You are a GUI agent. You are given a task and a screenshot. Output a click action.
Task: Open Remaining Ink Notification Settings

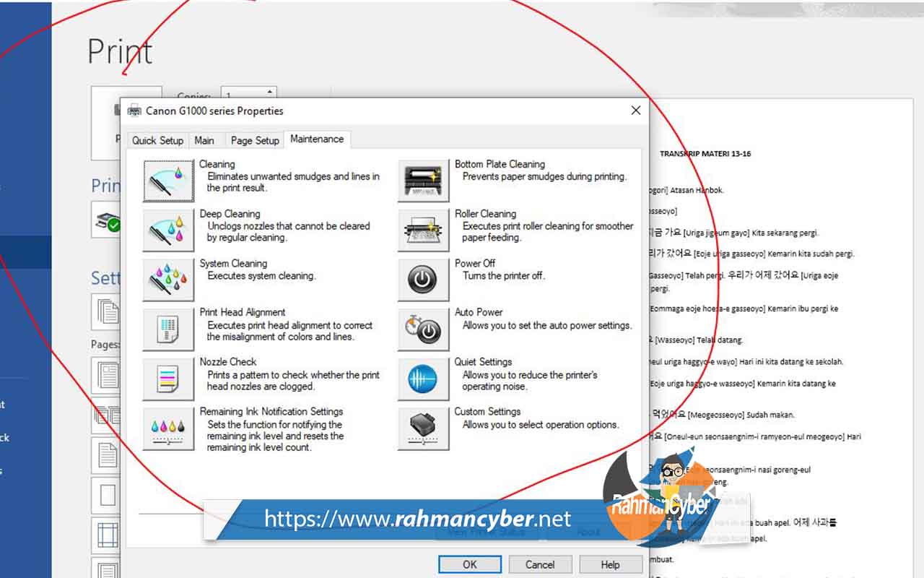tap(167, 429)
